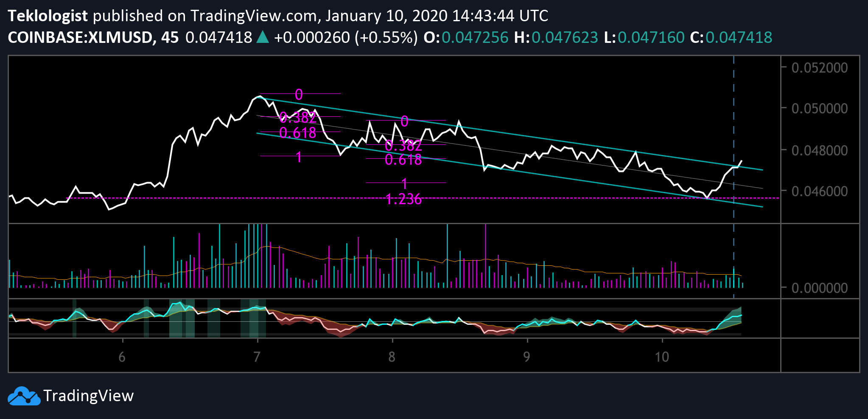Click the TradingView cloud logo icon
The height and width of the screenshot is (419, 868).
pyautogui.click(x=24, y=396)
